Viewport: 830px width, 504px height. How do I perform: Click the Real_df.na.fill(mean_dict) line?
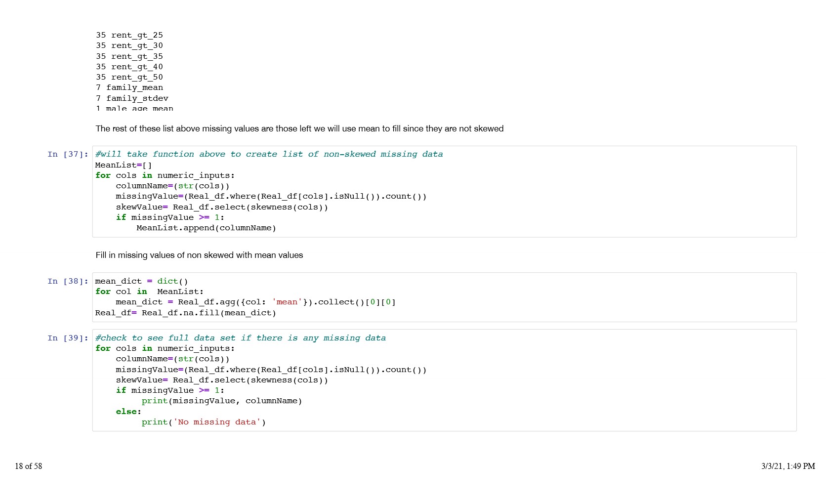[185, 313]
